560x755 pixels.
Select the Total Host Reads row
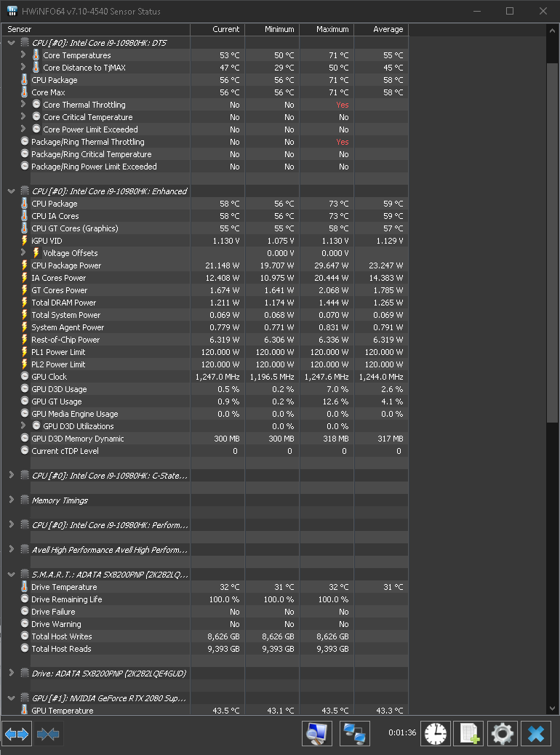(204, 649)
